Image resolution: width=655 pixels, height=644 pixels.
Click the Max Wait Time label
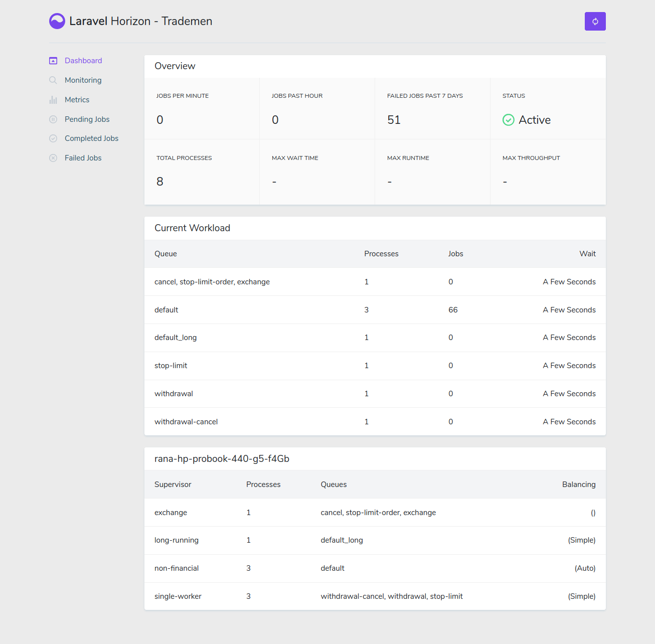point(295,158)
